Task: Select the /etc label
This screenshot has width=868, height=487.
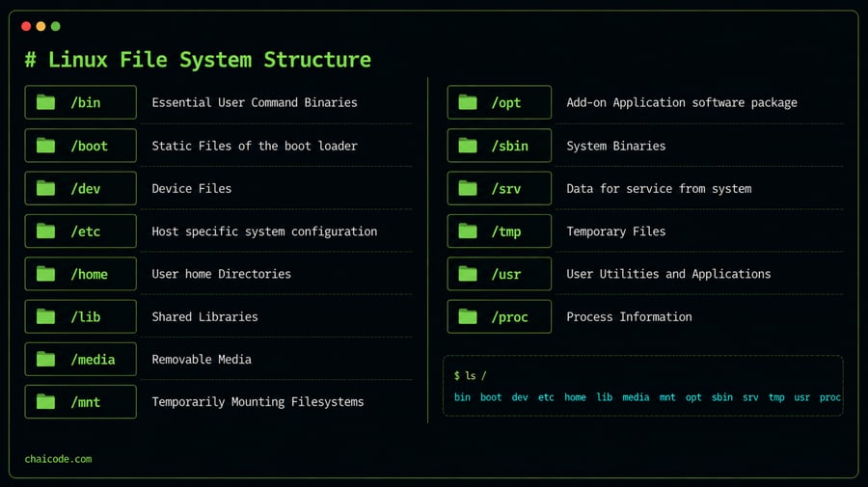Action: tap(86, 231)
